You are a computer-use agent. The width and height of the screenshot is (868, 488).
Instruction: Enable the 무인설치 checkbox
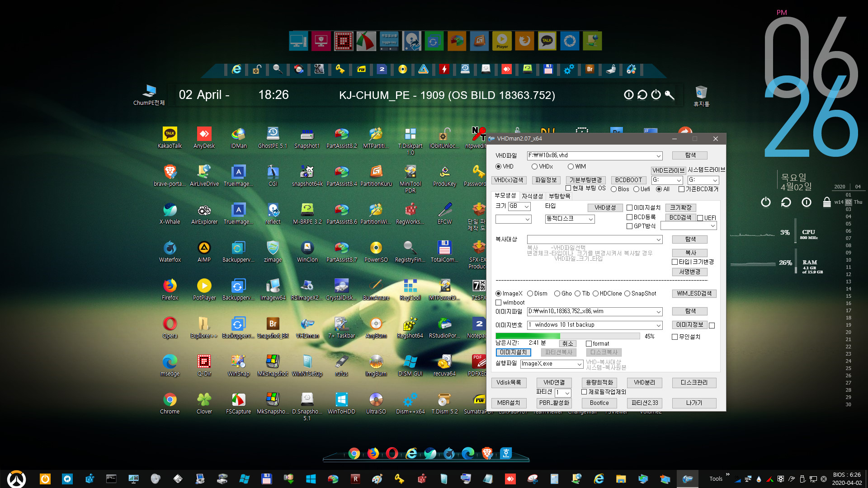[x=675, y=337]
